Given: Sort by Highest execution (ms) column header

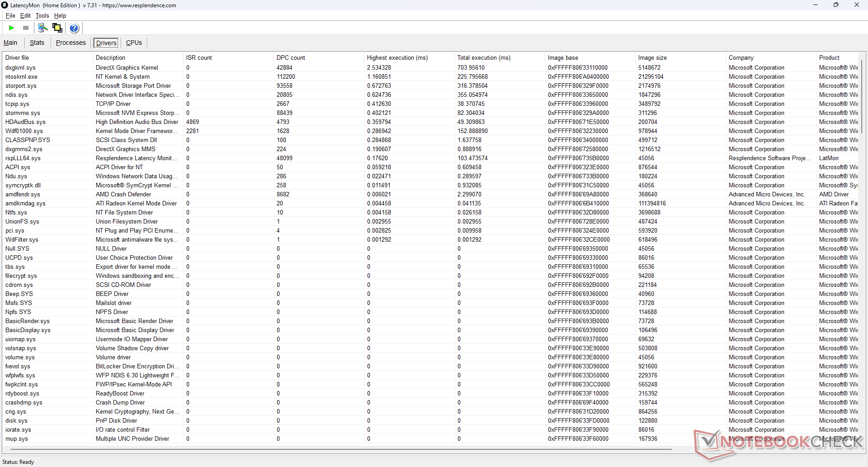Looking at the screenshot, I should click(409, 57).
